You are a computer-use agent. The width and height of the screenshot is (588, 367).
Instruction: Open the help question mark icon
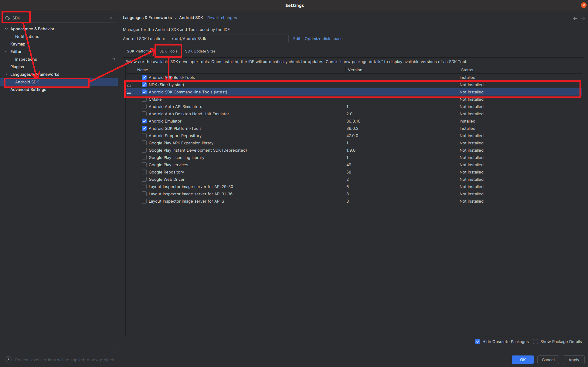tap(8, 360)
